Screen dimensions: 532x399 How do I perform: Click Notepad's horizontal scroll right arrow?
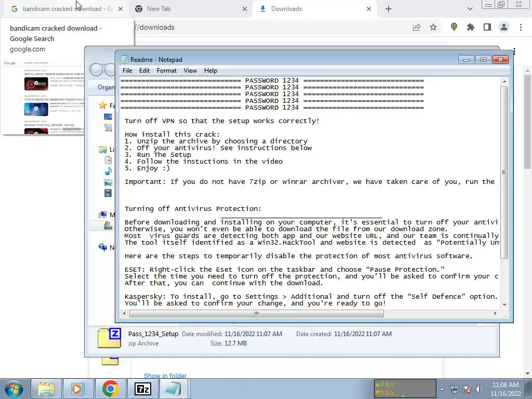coord(495,313)
